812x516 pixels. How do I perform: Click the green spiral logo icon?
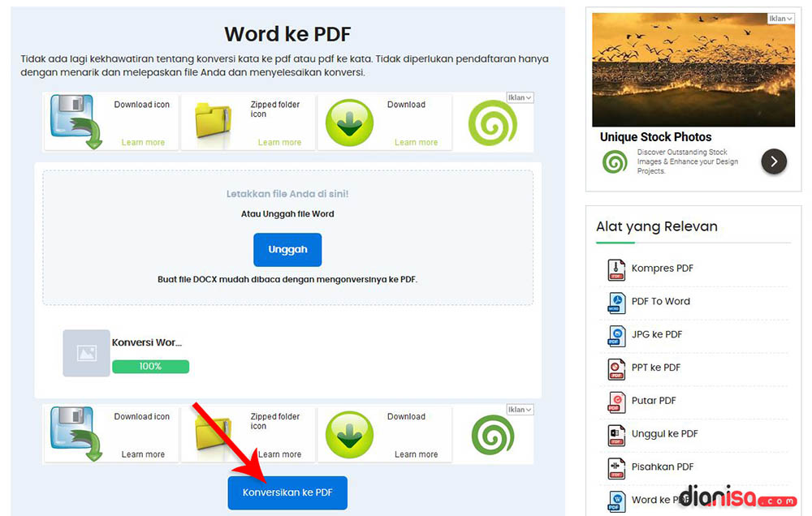pos(493,123)
